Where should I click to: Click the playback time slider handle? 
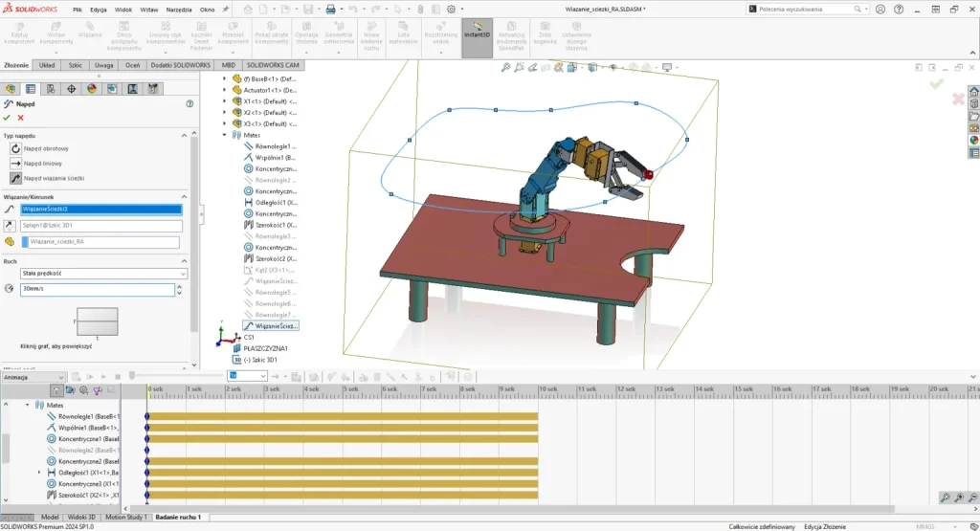point(132,376)
